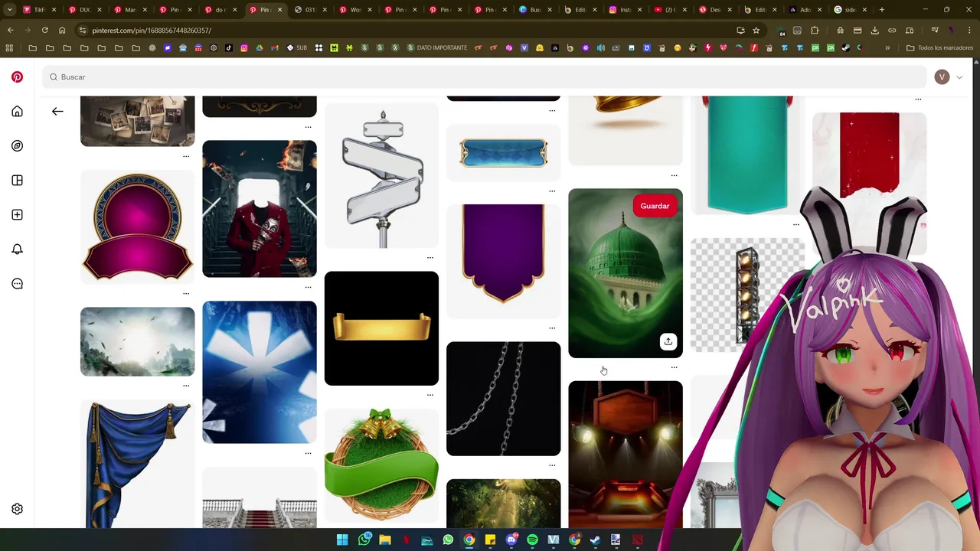This screenshot has width=980, height=551.
Task: Open the purple banner pin
Action: point(503,260)
